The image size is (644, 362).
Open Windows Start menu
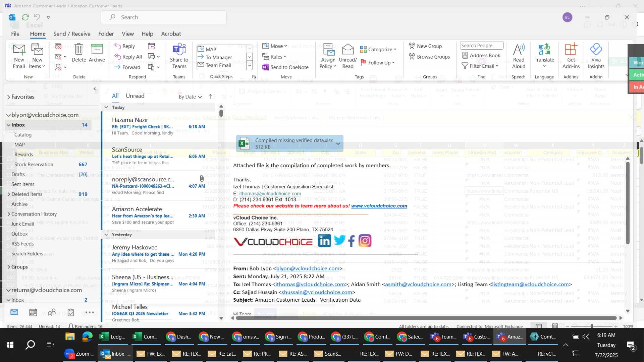(x=10, y=345)
